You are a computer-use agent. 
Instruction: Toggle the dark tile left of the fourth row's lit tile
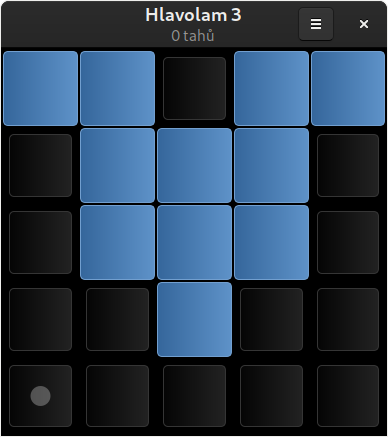(x=117, y=319)
